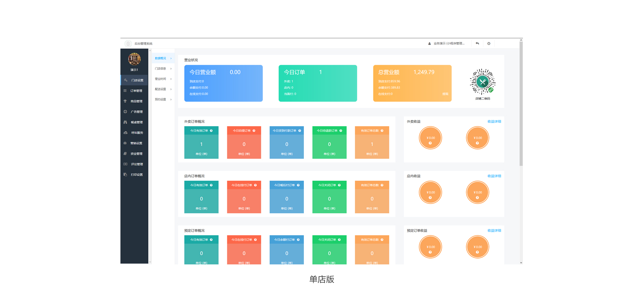Open 收益详细 link for 外卖收益
Image resolution: width=644 pixels, height=302 pixels.
tap(494, 121)
